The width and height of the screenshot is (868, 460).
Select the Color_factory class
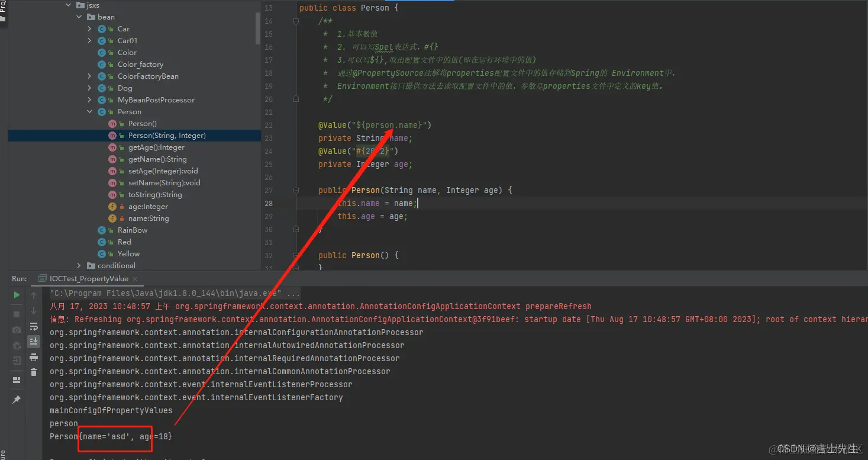pos(140,65)
